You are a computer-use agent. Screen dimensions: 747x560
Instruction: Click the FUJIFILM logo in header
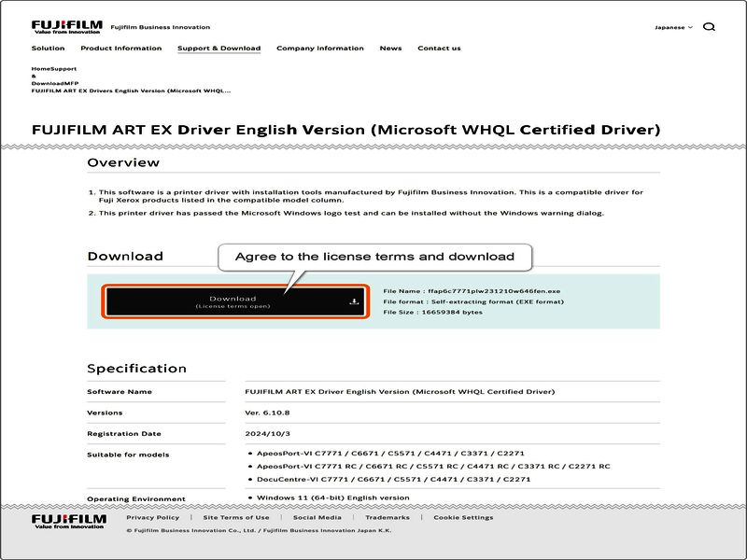pyautogui.click(x=66, y=27)
